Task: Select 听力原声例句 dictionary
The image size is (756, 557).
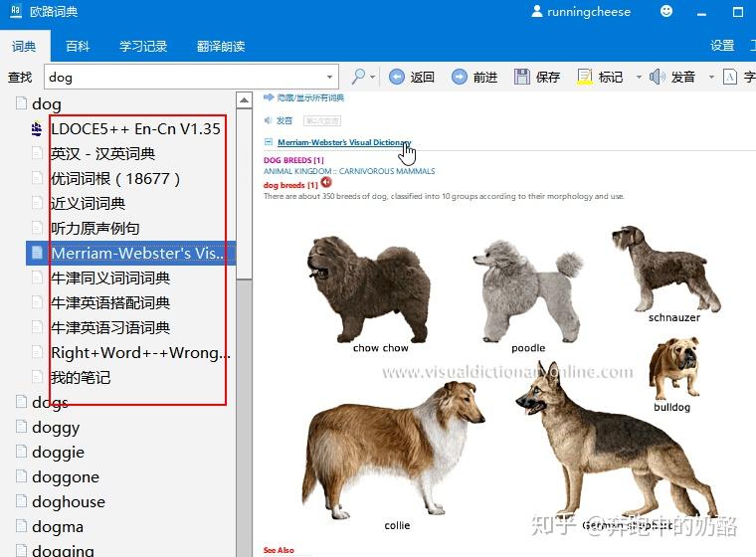Action: coord(94,228)
